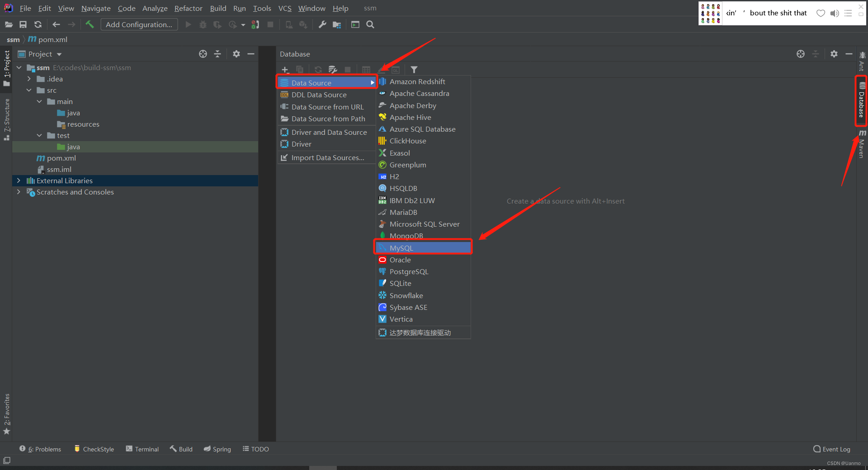This screenshot has height=470, width=868.
Task: Collapse the src folder
Action: click(x=29, y=90)
